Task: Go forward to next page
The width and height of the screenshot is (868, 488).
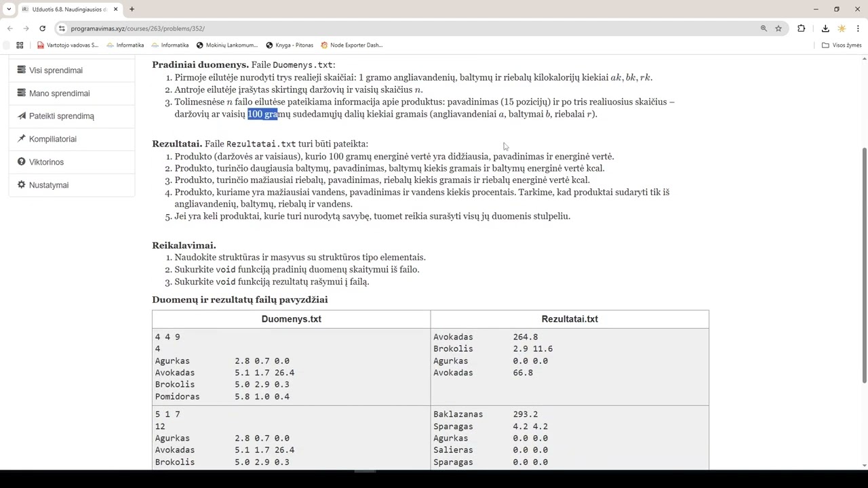Action: click(26, 28)
